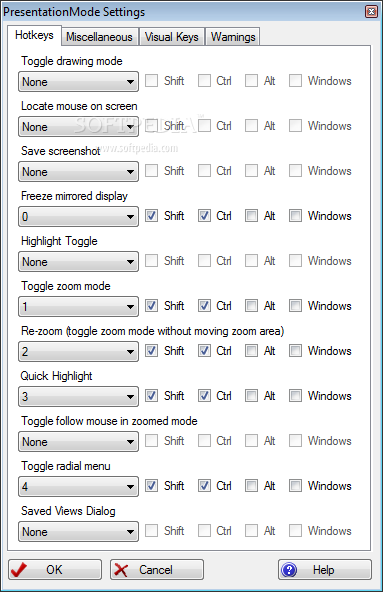Check Windows for Re-zoom hotkey

pyautogui.click(x=295, y=351)
